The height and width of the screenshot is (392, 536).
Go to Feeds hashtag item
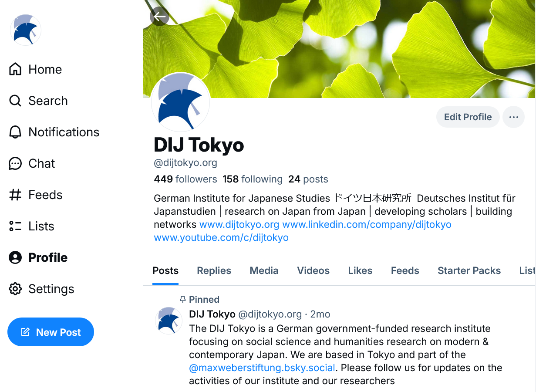[36, 195]
